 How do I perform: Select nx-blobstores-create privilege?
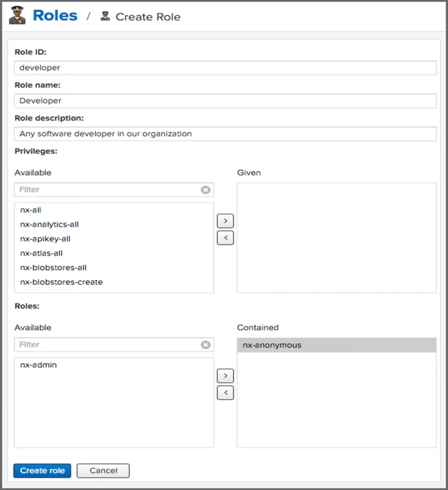(x=114, y=282)
